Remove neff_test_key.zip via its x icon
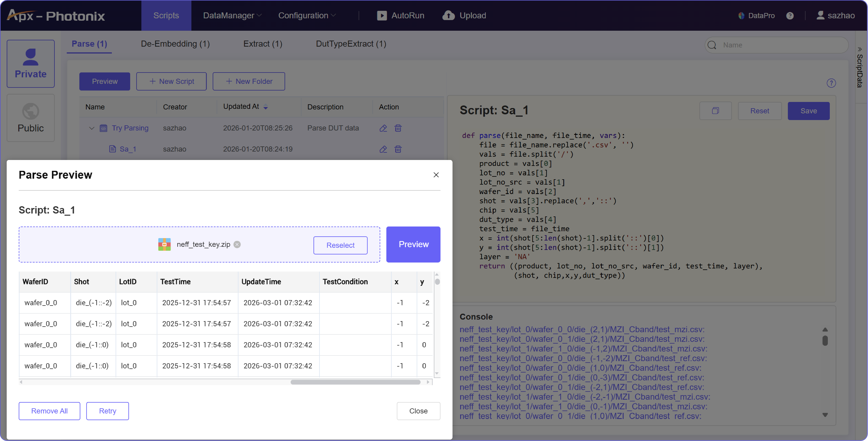This screenshot has width=868, height=441. pyautogui.click(x=237, y=244)
